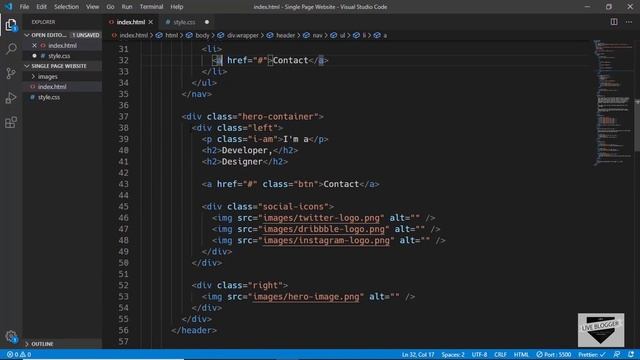The width and height of the screenshot is (640, 360).
Task: Open notifications bell in status bar
Action: click(631, 355)
